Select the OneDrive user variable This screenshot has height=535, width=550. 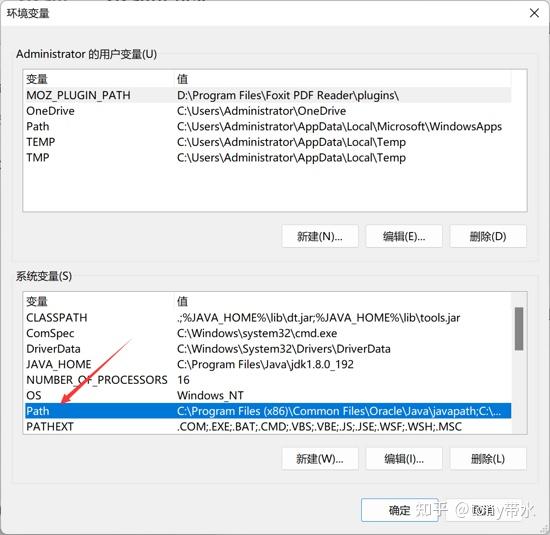[x=268, y=111]
